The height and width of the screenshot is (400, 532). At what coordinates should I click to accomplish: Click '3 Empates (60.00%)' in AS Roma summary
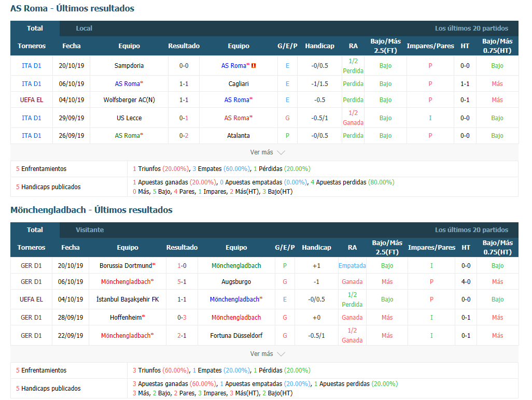tap(221, 169)
